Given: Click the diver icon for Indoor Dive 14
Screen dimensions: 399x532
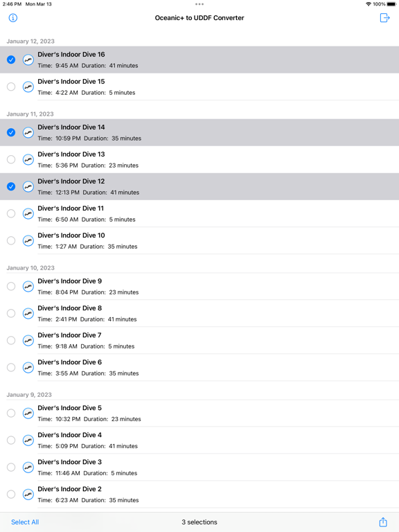Looking at the screenshot, I should click(x=28, y=132).
